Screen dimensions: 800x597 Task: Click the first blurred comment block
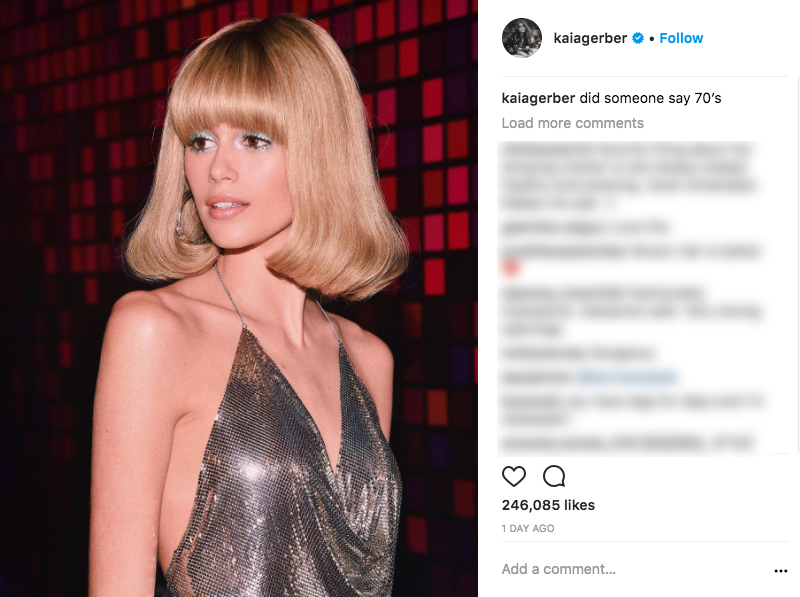(628, 176)
